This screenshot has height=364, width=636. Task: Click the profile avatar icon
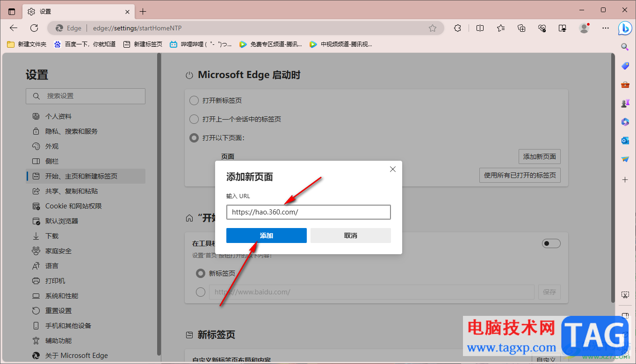coord(584,28)
